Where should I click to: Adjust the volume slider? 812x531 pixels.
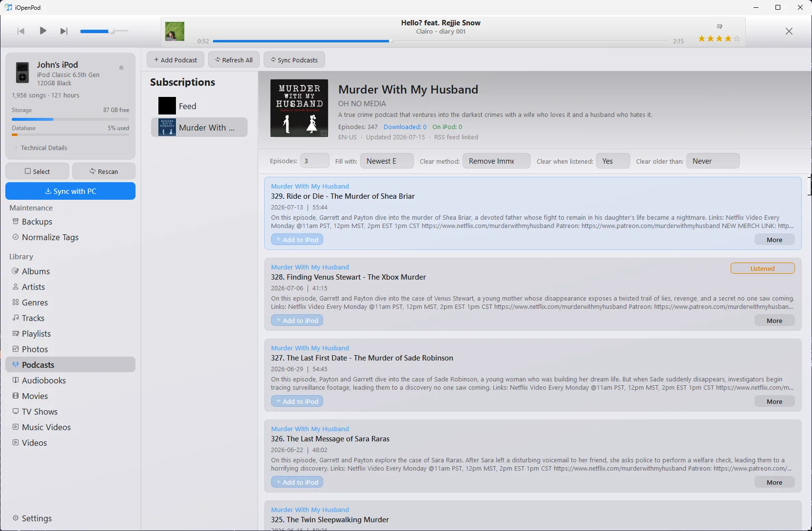104,31
